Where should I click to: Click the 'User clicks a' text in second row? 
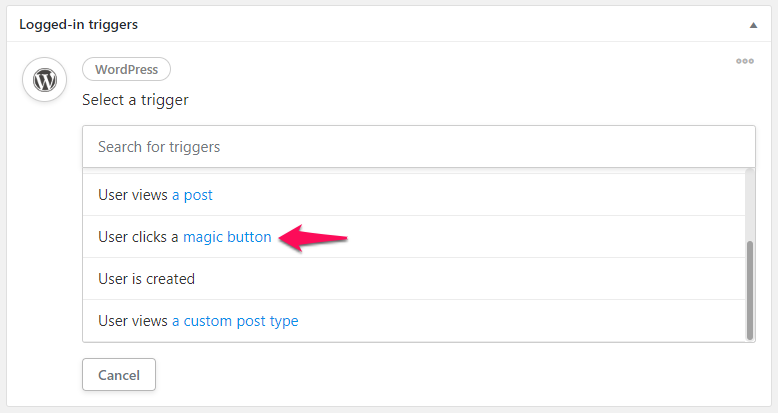click(138, 237)
